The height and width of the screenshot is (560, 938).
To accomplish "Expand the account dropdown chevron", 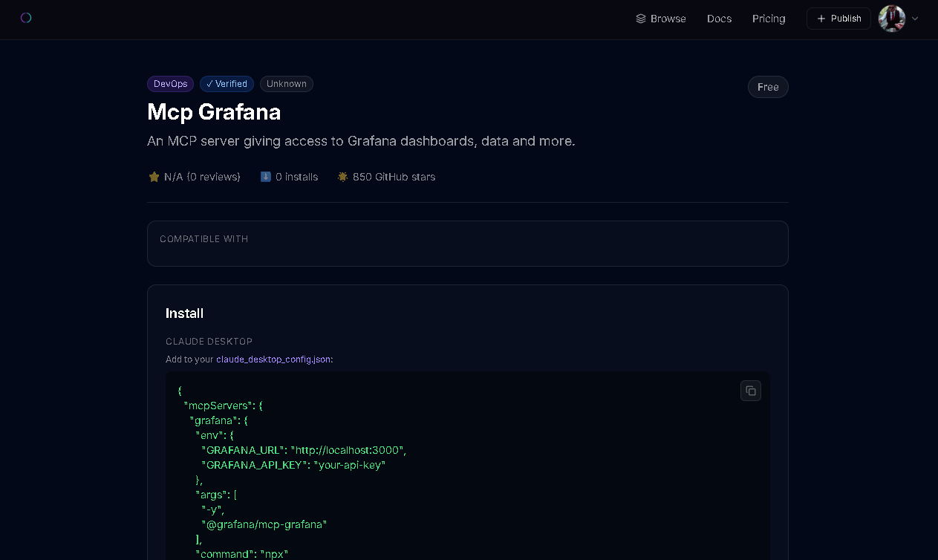I will point(915,19).
